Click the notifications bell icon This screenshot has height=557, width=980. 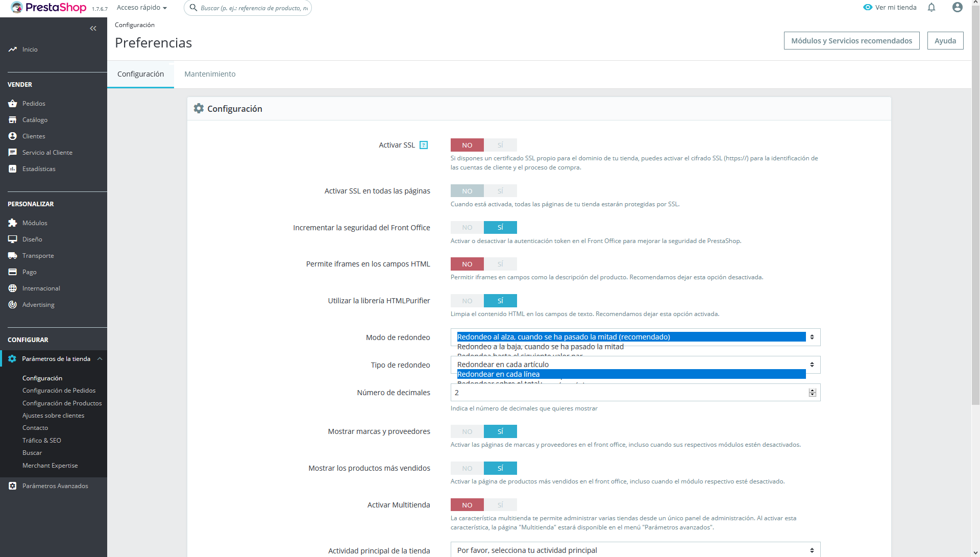(x=932, y=7)
